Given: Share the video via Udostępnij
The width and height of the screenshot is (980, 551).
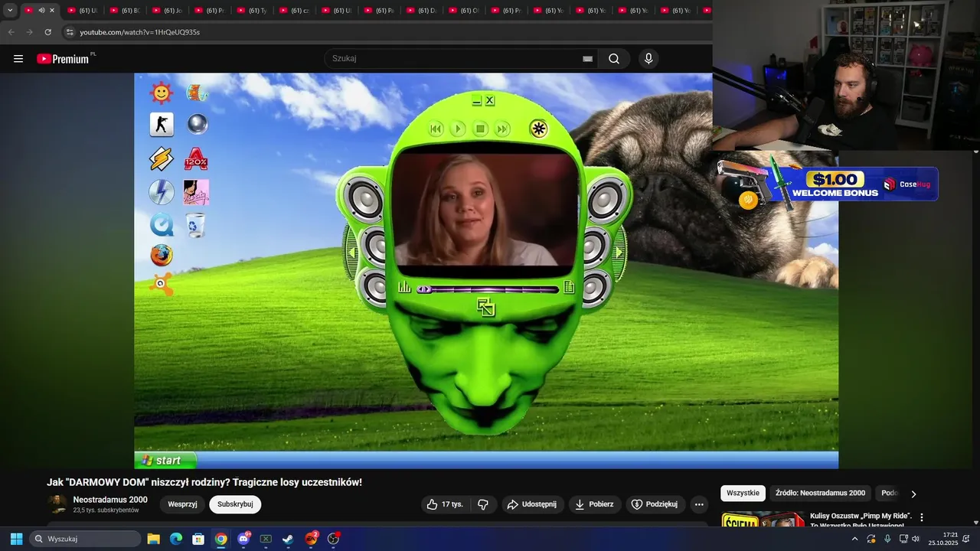Looking at the screenshot, I should coord(533,504).
